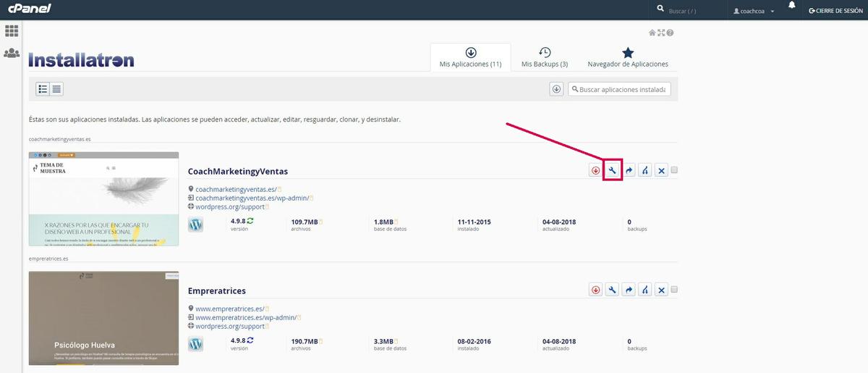Click the Empreratrices application title
Viewport: 868px width, 373px height.
[x=217, y=291]
